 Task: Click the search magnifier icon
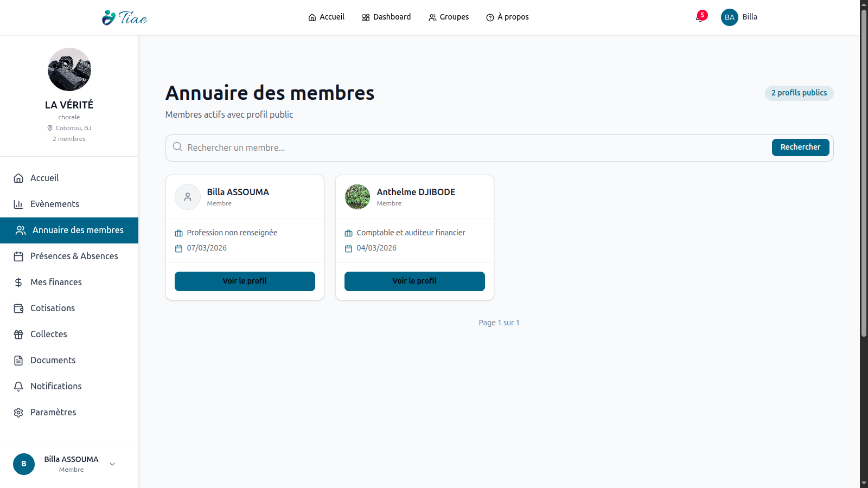[x=177, y=147]
